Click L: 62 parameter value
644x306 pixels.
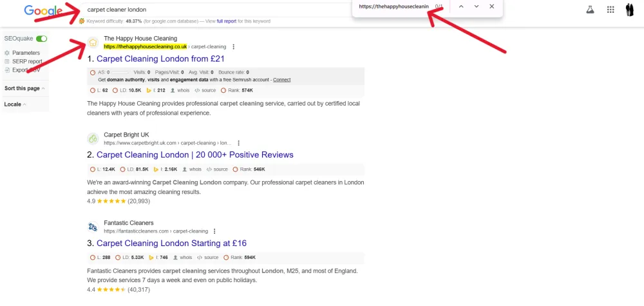click(99, 90)
